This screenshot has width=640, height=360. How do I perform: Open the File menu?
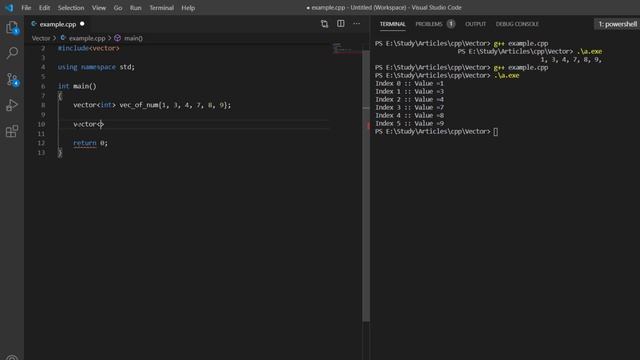(x=26, y=8)
